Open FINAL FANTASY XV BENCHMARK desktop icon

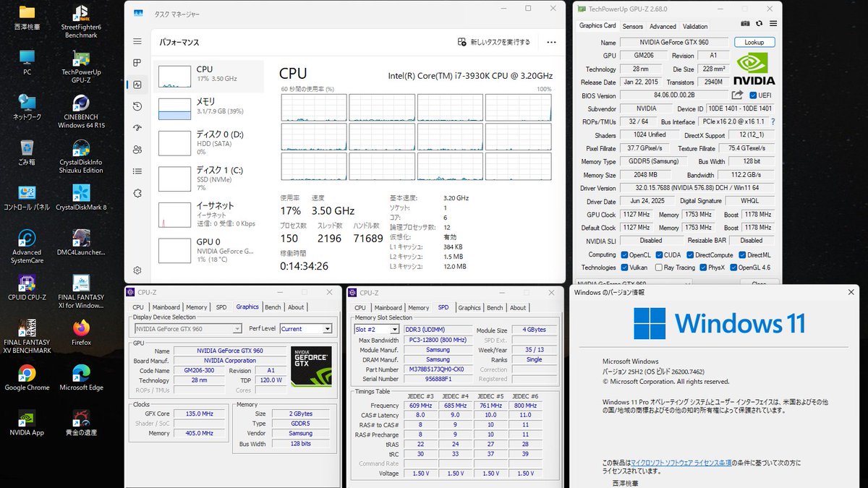pos(27,336)
